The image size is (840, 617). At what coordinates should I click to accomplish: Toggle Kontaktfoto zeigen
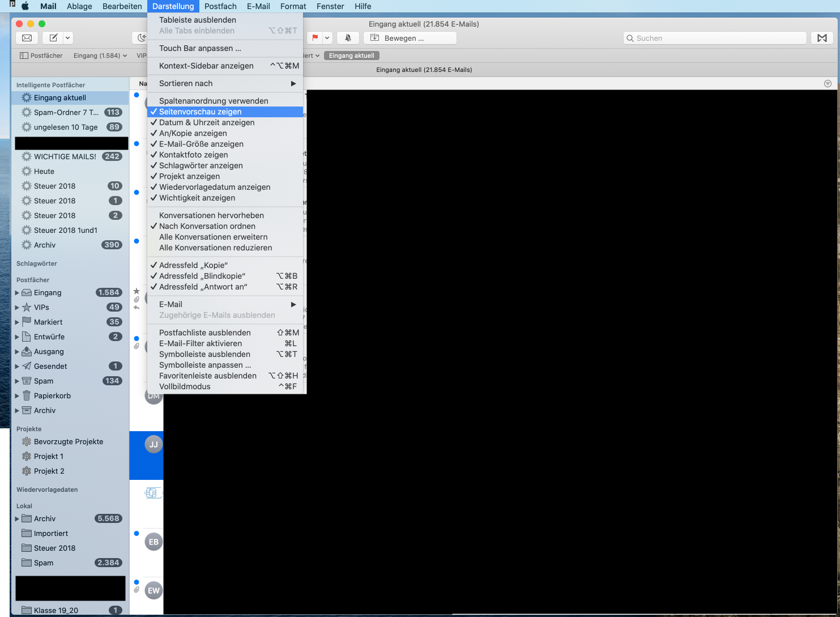tap(225, 155)
